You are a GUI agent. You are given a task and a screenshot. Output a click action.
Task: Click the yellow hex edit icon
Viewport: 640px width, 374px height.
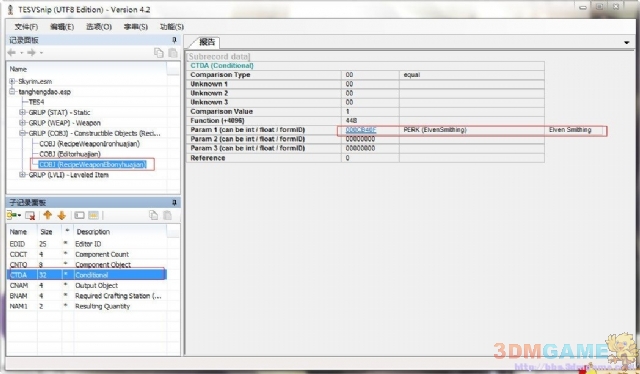click(93, 215)
